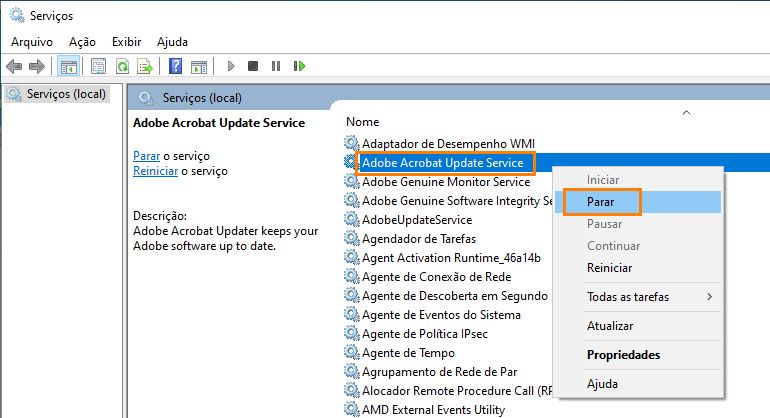Click the Refresh toolbar icon

122,66
